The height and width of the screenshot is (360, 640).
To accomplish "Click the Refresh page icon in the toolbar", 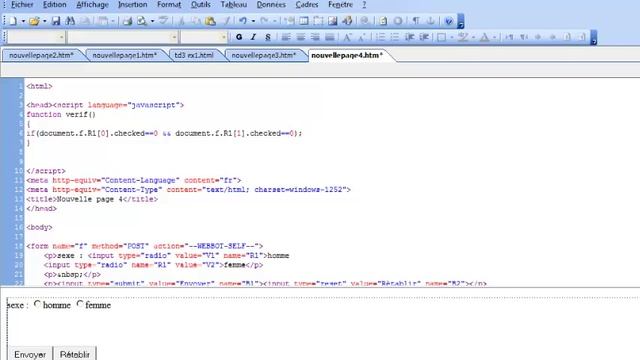I will [x=383, y=21].
